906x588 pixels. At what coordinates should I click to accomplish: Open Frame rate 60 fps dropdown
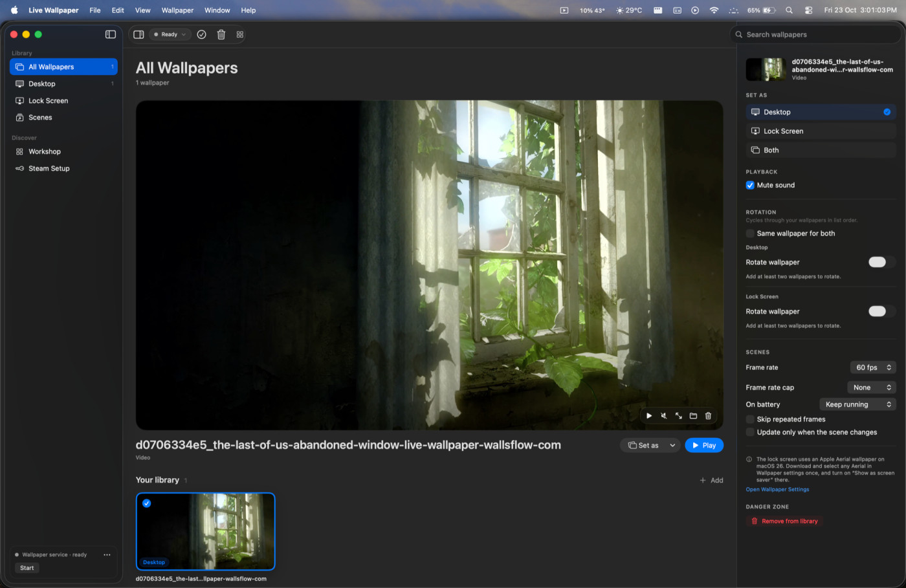coord(872,367)
